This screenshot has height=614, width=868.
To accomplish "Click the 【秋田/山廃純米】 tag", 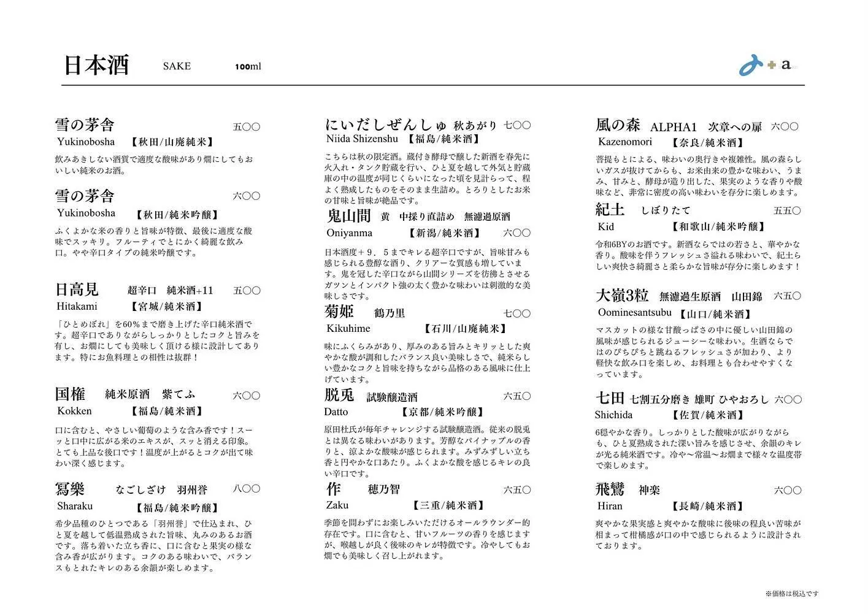I will (173, 142).
